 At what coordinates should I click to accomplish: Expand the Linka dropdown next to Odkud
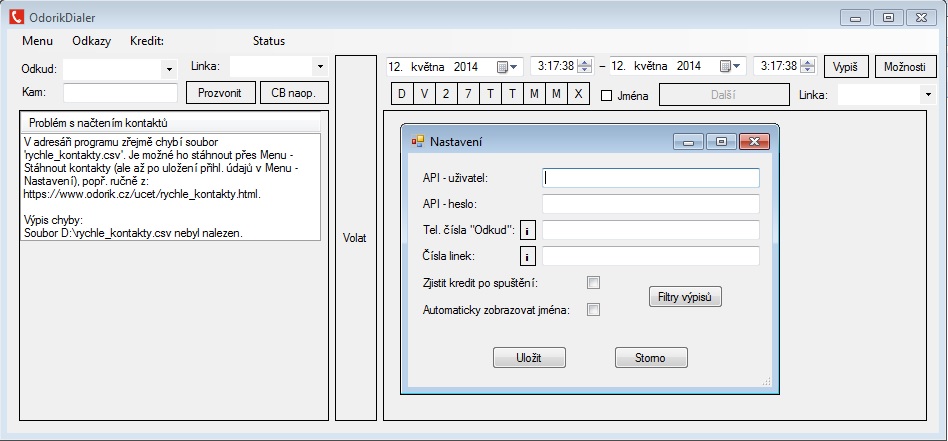(x=320, y=67)
